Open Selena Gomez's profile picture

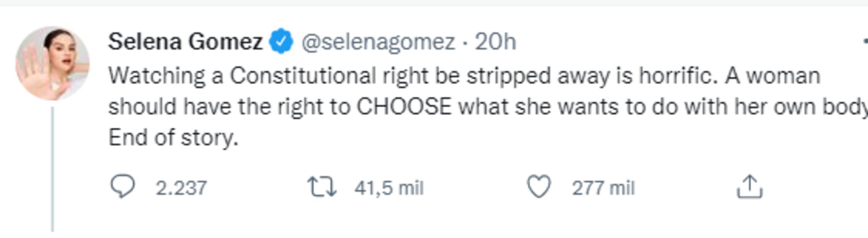tap(53, 63)
